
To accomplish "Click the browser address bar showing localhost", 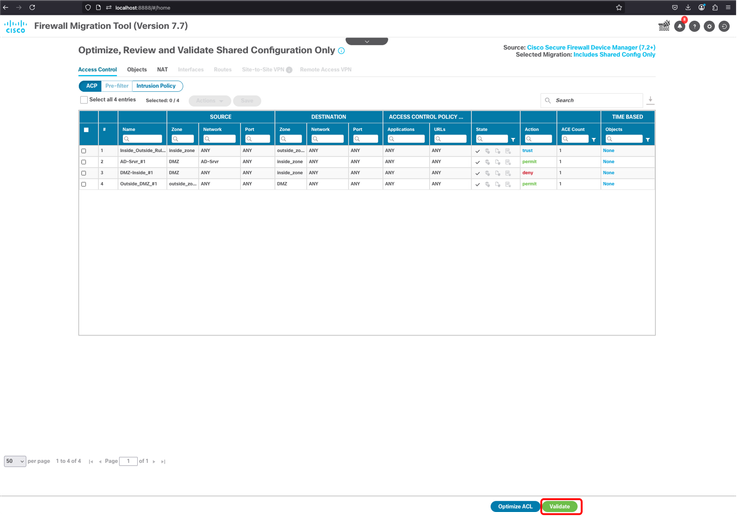I will pos(348,8).
